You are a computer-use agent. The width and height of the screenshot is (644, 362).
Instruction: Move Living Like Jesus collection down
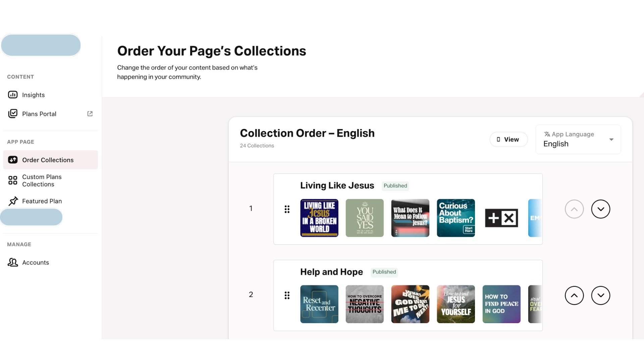(x=600, y=209)
